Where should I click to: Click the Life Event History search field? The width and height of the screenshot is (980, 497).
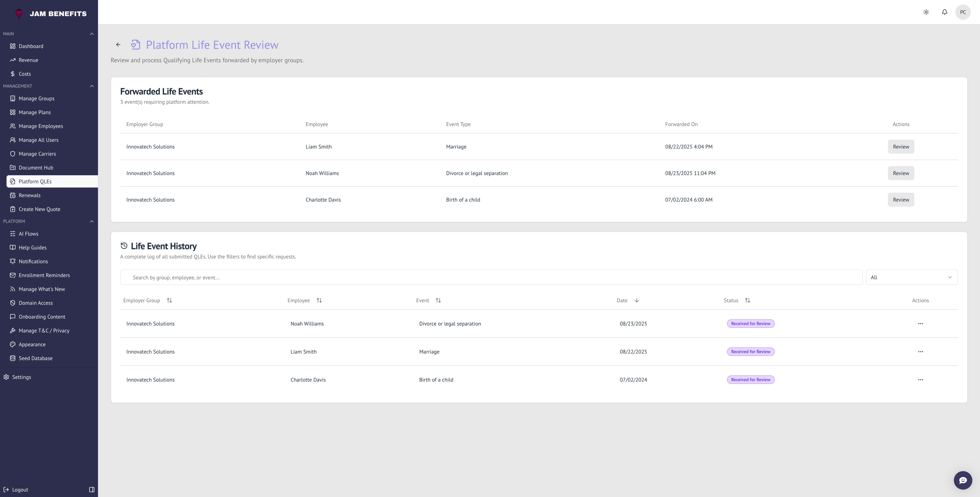click(x=491, y=277)
